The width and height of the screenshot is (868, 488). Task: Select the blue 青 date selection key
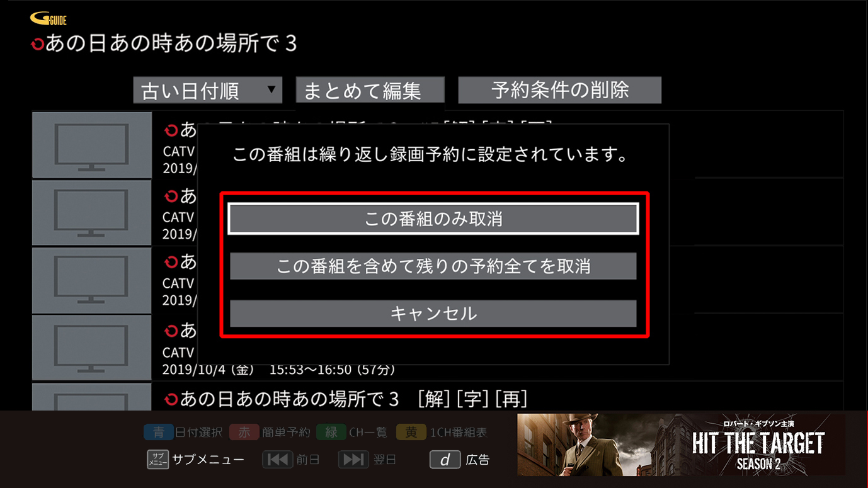coord(159,432)
